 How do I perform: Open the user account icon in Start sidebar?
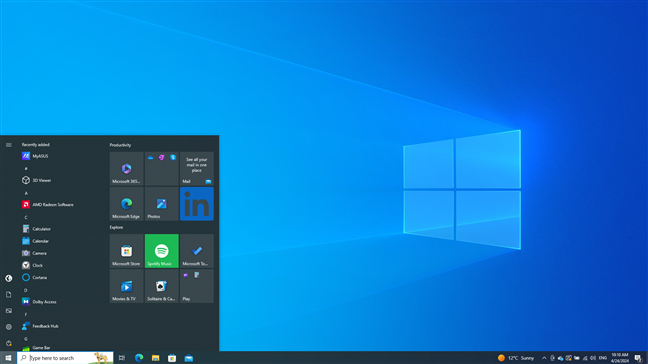[x=9, y=278]
